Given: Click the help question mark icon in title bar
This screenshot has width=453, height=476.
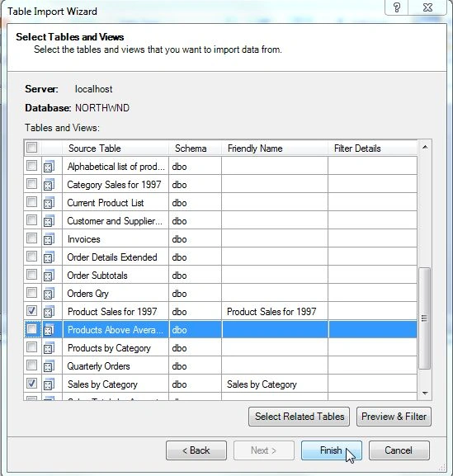Looking at the screenshot, I should tap(397, 7).
